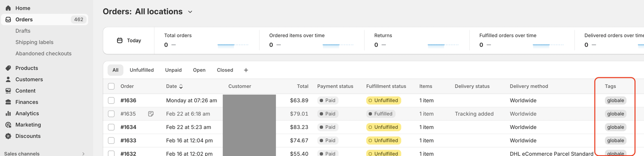
Task: Click the Products tag icon
Action: coord(8,68)
